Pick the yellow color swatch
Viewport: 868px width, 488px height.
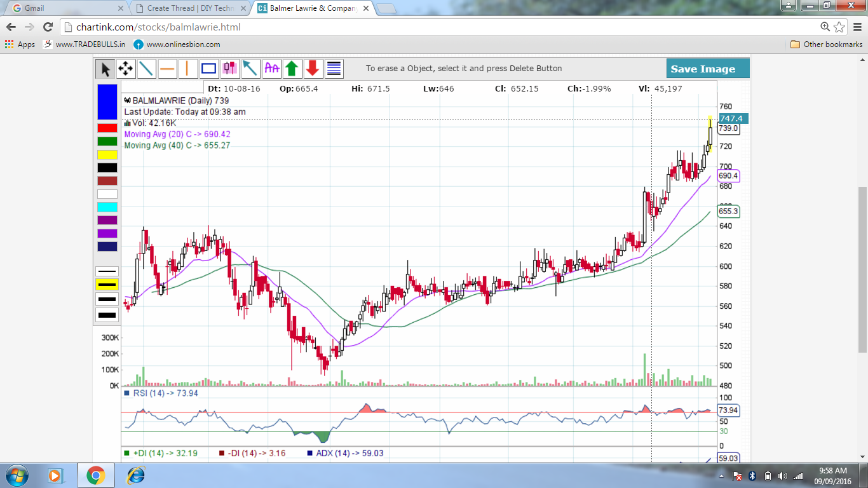pyautogui.click(x=107, y=154)
